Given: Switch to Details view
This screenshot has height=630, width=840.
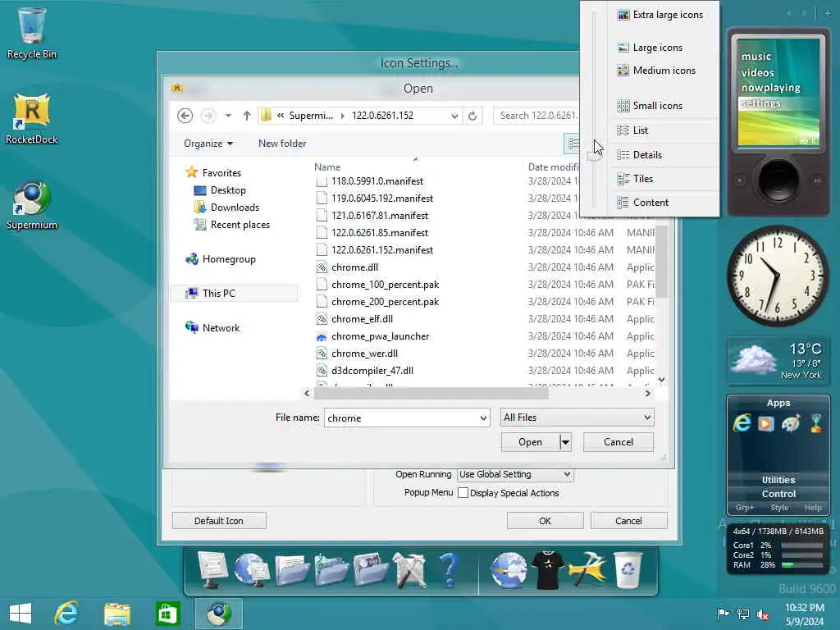Looking at the screenshot, I should (664, 155).
